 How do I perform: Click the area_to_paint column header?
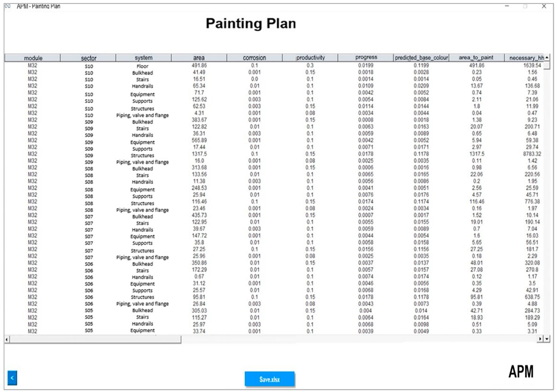(x=476, y=58)
